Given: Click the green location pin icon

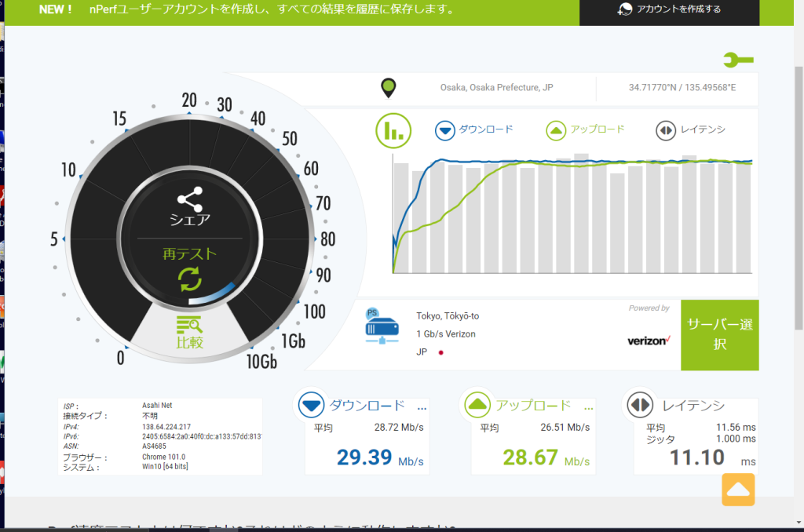Looking at the screenshot, I should tap(389, 88).
